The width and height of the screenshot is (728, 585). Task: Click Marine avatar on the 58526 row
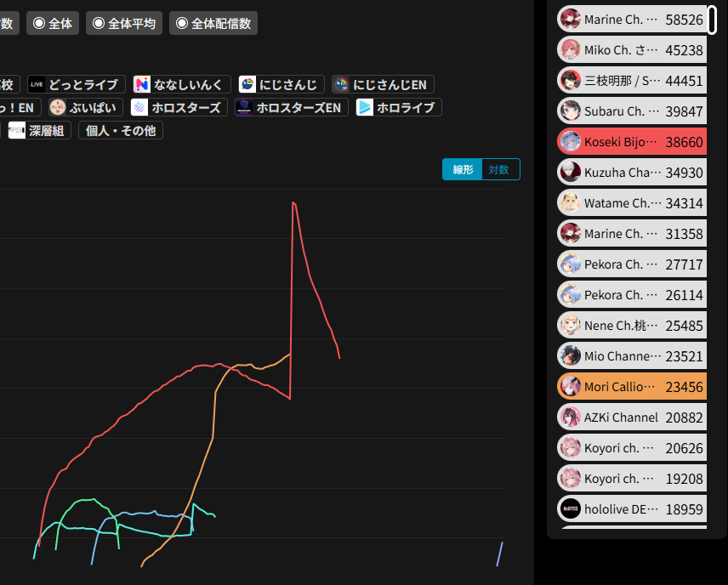coord(570,19)
